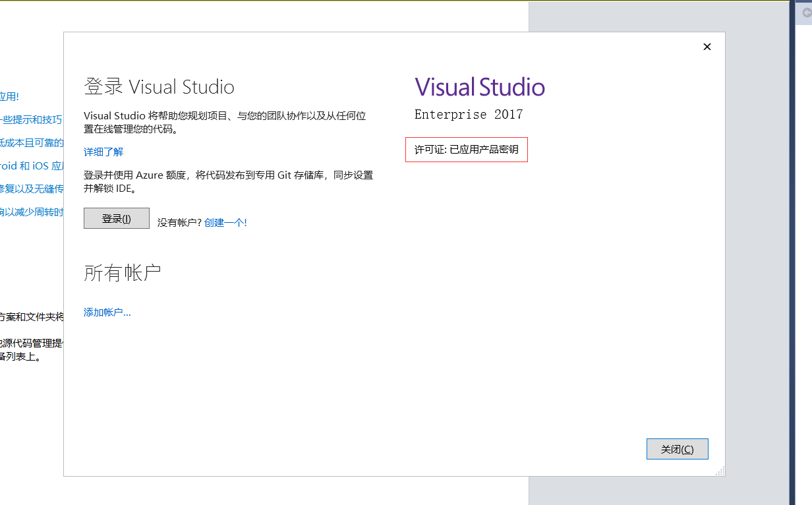The image size is (812, 505).
Task: Click the 登录(I) sign-in button
Action: click(x=116, y=218)
